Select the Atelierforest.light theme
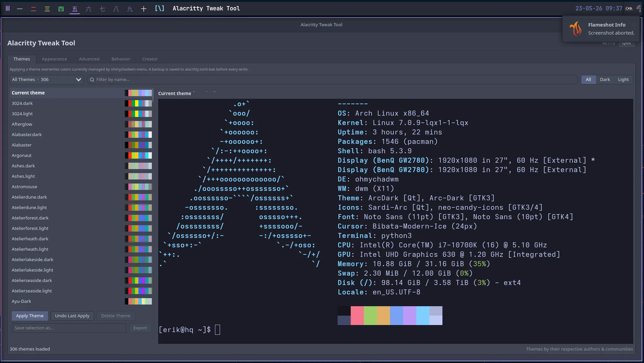The image size is (644, 363). tap(81, 228)
